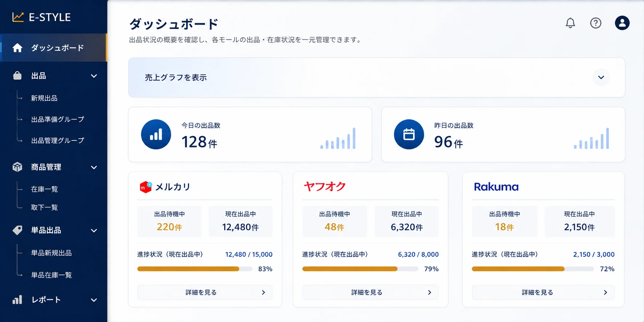Viewport: 644px width, 322px height.
Task: Click the Rakuma logo
Action: pyautogui.click(x=496, y=187)
